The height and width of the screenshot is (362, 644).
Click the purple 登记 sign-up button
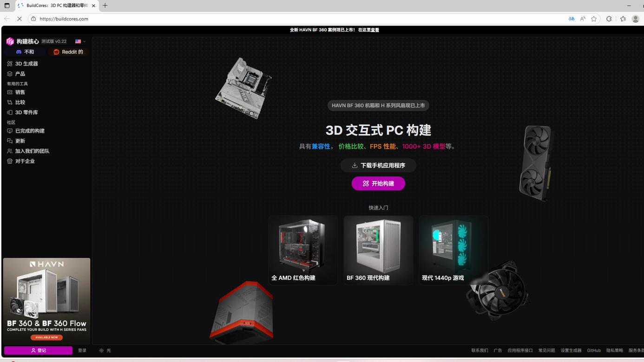[x=38, y=350]
